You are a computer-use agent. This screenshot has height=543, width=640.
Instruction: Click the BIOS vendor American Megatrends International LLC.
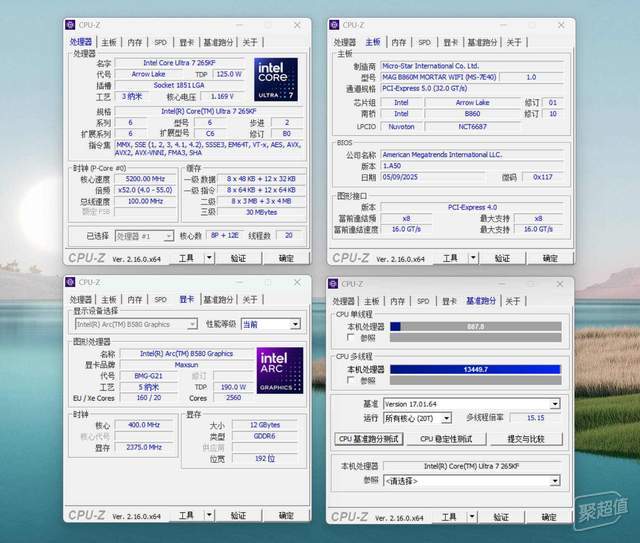(472, 154)
